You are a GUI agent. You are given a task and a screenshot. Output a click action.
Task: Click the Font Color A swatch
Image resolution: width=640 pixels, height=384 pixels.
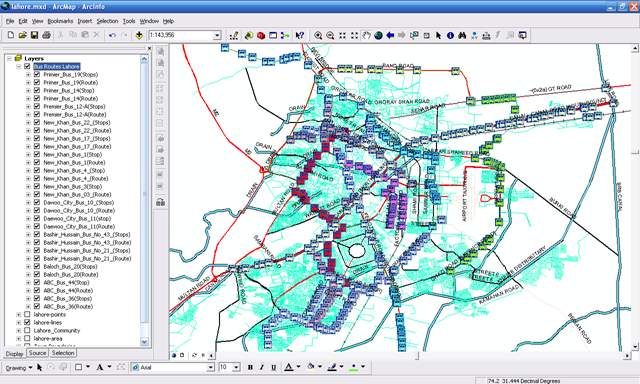click(289, 367)
